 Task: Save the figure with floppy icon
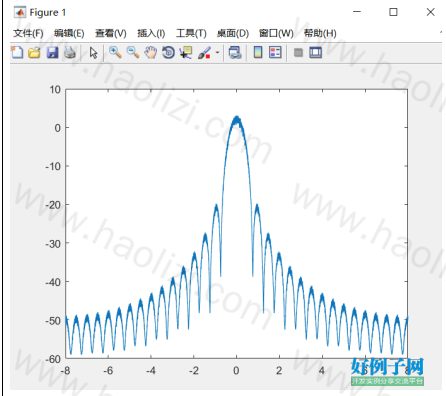point(52,53)
